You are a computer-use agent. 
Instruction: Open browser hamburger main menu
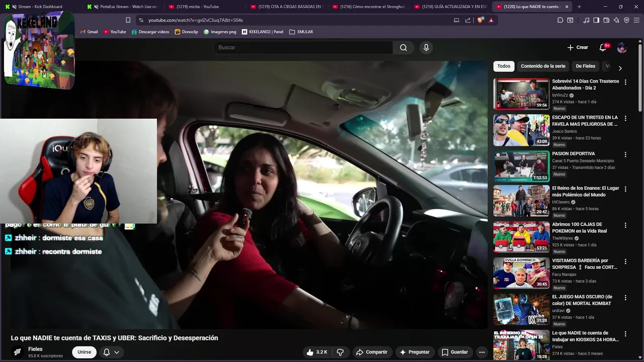coord(637,20)
